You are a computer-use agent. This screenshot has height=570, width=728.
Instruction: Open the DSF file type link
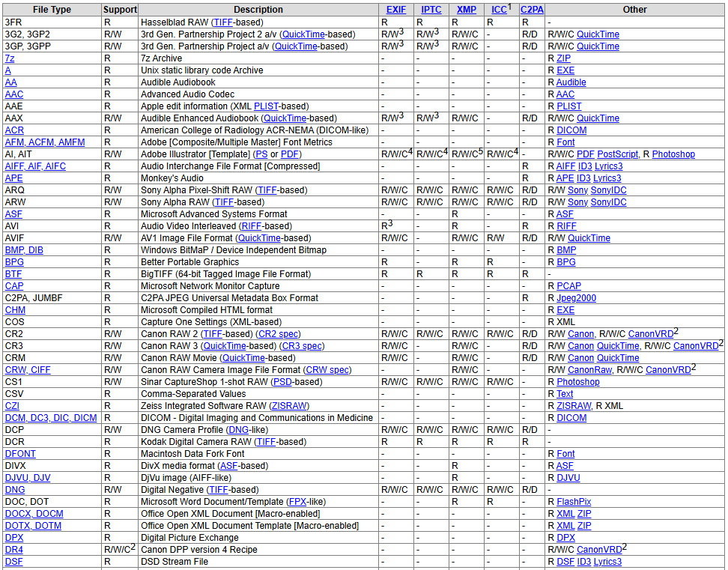point(13,562)
